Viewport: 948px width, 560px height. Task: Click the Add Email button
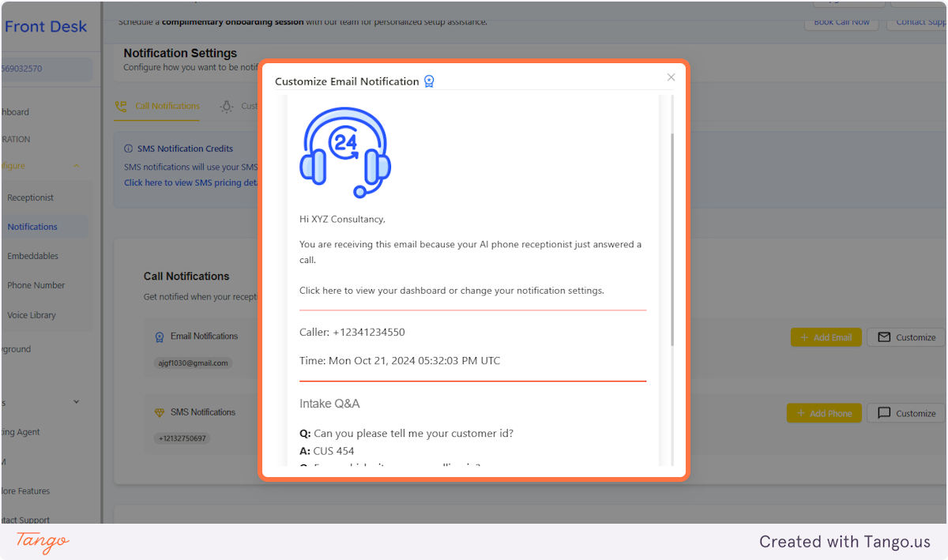(826, 336)
